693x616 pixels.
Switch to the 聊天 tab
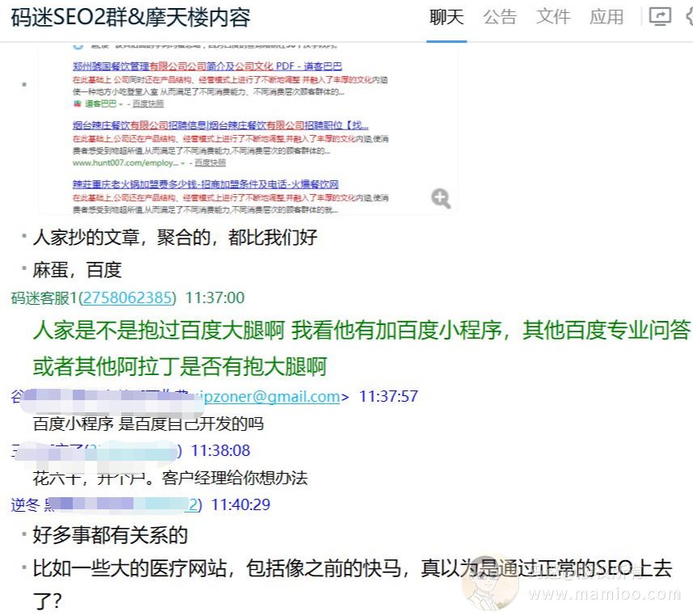click(x=446, y=17)
